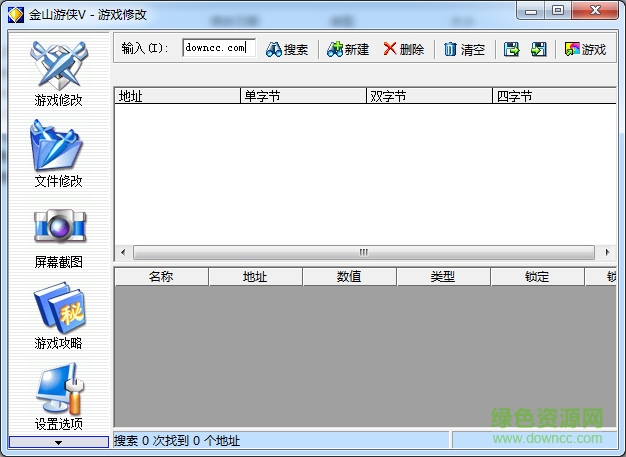
Task: Click the 删除 red X button
Action: (x=403, y=49)
